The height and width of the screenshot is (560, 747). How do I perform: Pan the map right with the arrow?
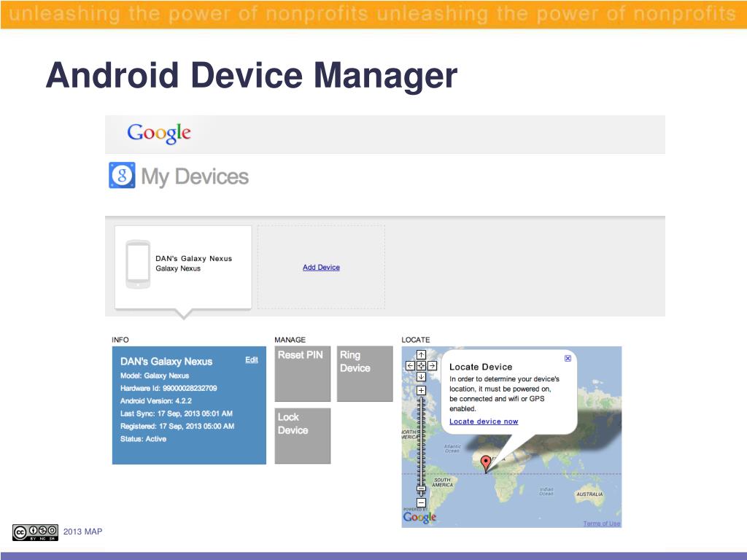tap(432, 365)
